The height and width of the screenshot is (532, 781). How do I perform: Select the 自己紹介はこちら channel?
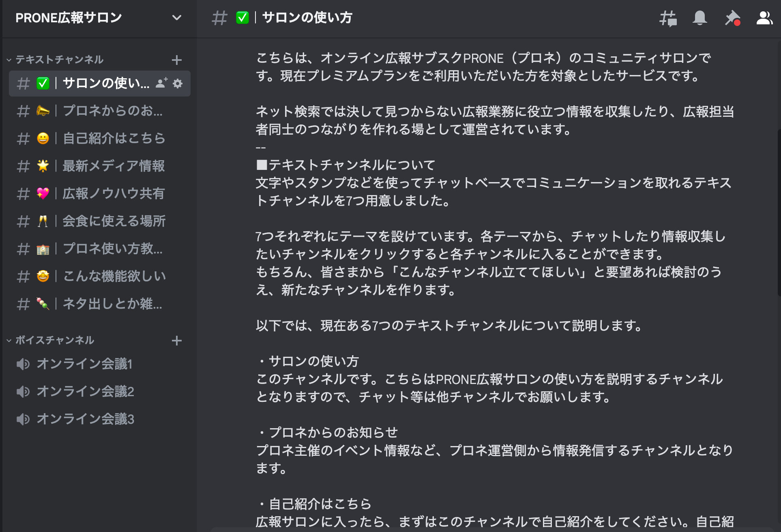(97, 138)
